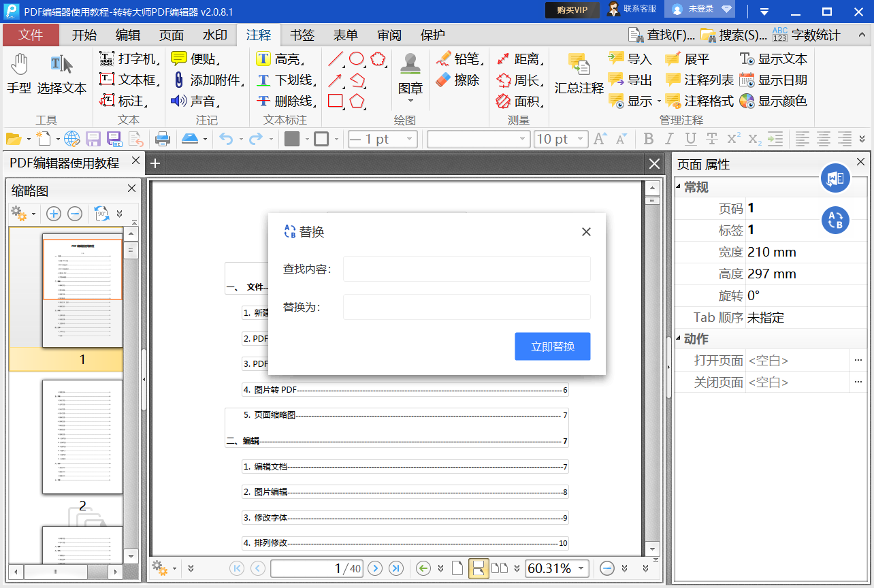This screenshot has width=874, height=588.
Task: Click the Pencil (铅笔) drawing tool
Action: coord(459,59)
